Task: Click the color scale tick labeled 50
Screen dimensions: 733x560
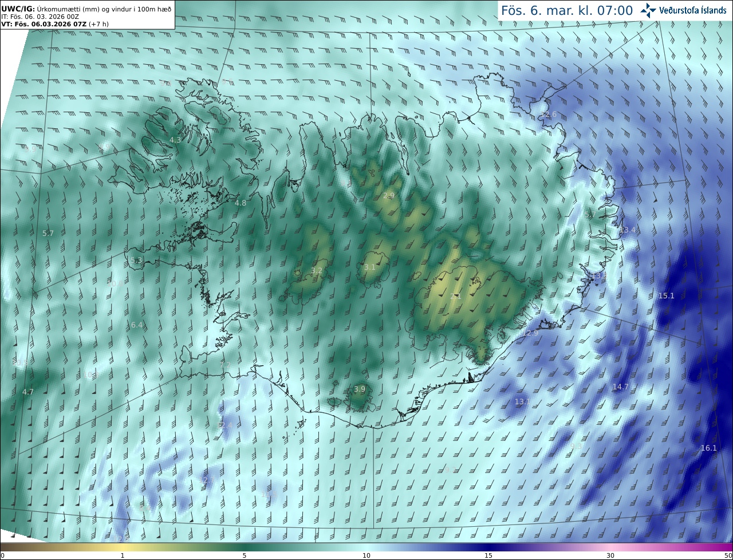Action: tap(728, 555)
